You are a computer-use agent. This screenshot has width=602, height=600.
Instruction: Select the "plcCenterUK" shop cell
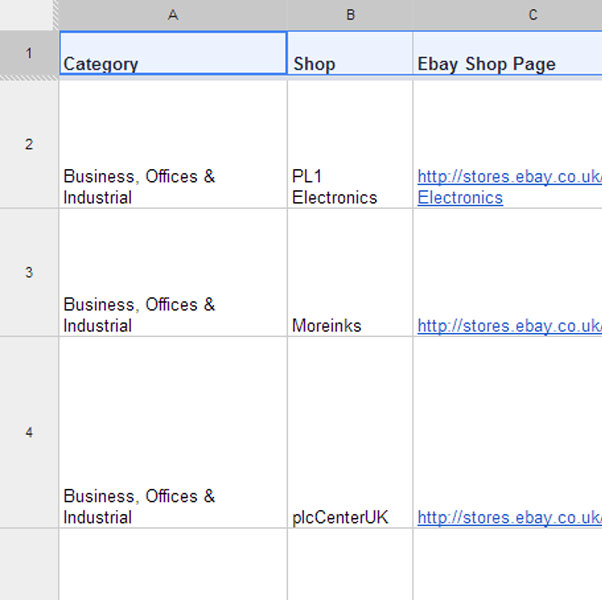coord(350,432)
